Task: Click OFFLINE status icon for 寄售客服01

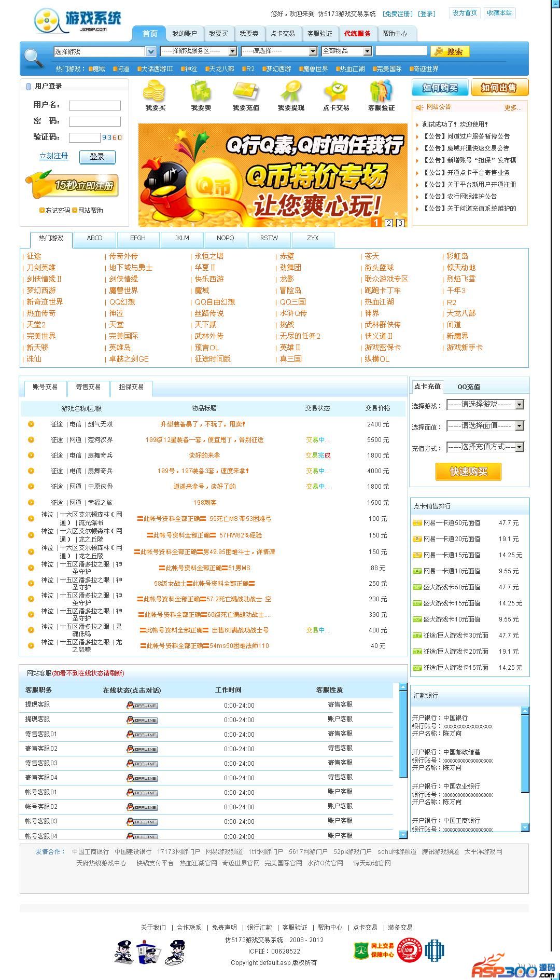Action: pyautogui.click(x=142, y=735)
